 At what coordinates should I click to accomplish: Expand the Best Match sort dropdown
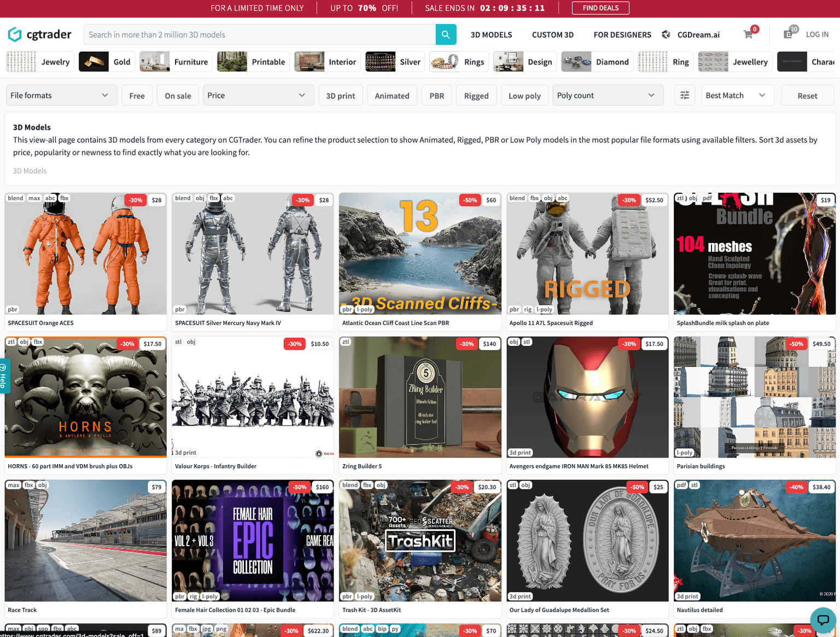click(x=736, y=95)
